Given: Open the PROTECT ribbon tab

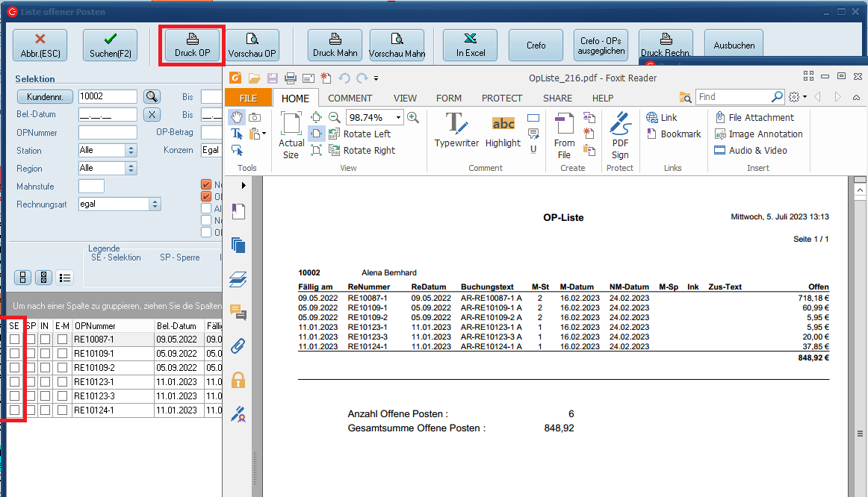Looking at the screenshot, I should (x=502, y=98).
